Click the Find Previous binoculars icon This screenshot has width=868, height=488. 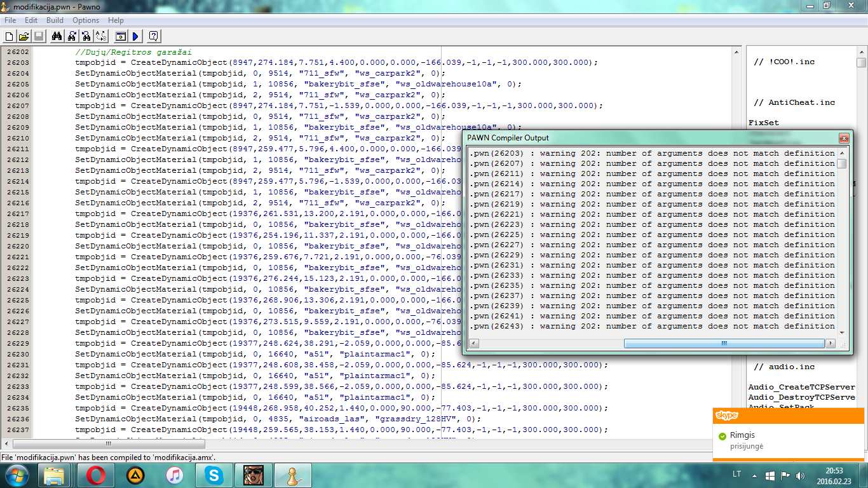click(x=86, y=36)
